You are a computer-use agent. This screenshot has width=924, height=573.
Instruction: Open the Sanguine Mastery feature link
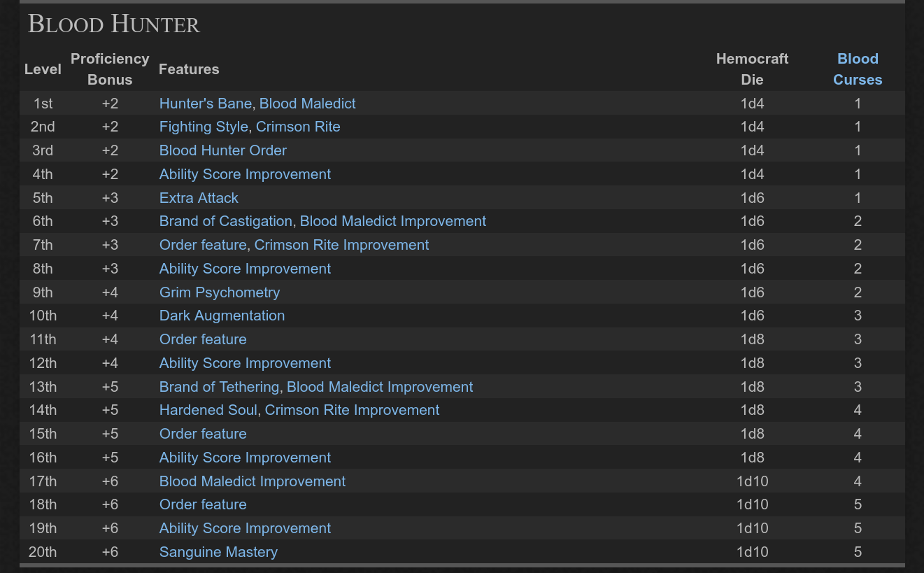[x=218, y=552]
